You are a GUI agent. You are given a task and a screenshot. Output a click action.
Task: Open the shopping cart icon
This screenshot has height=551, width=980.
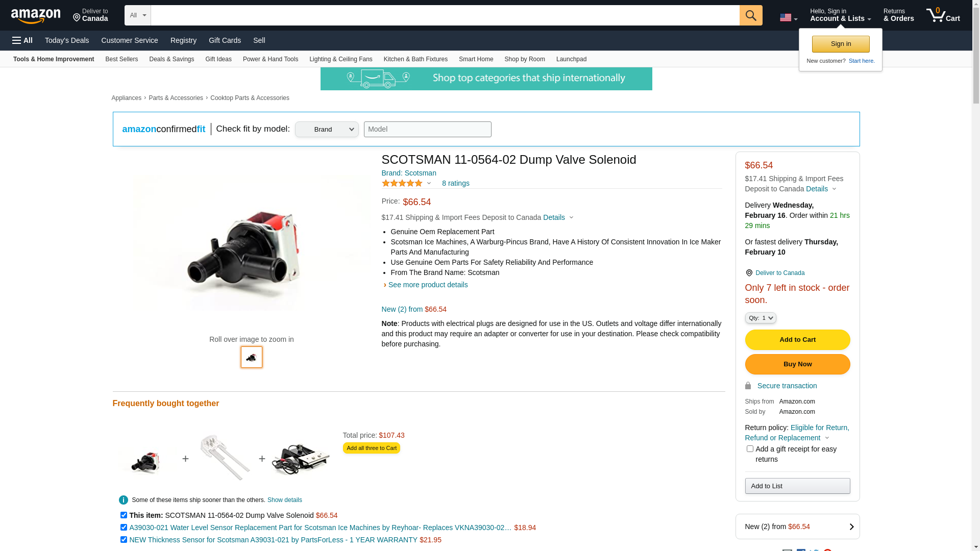click(x=943, y=15)
